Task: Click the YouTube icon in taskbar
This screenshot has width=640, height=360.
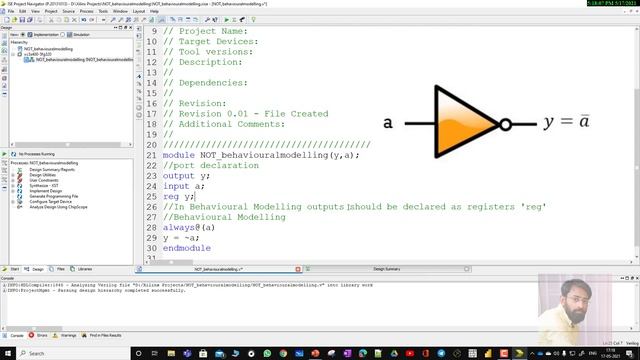Action: (410, 353)
